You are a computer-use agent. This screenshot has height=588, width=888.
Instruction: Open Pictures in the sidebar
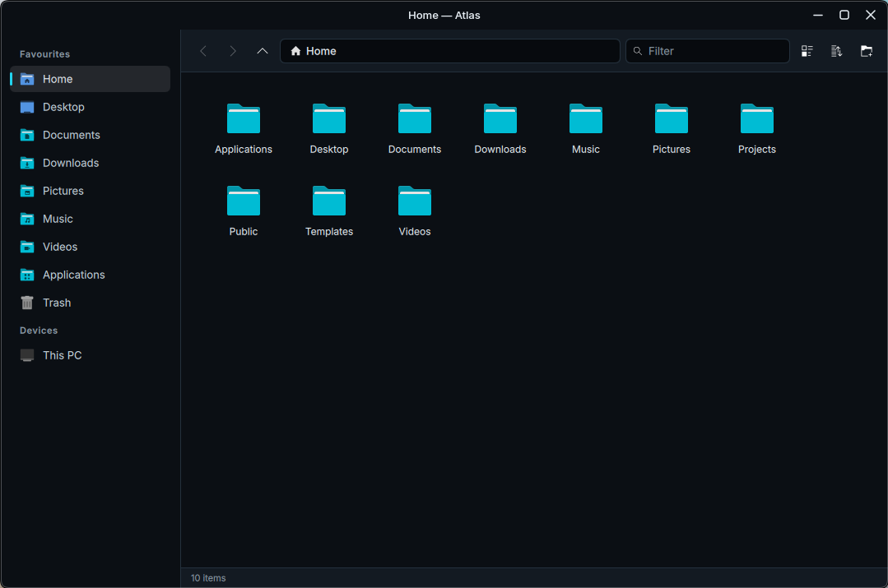tap(90, 191)
